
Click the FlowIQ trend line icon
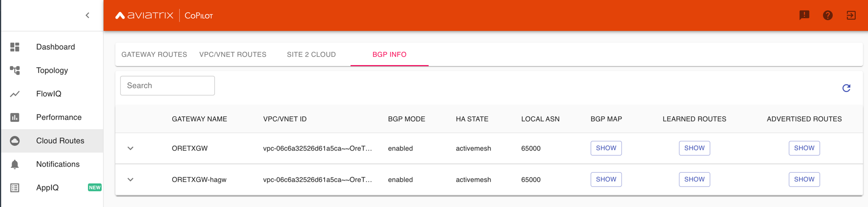pos(15,94)
